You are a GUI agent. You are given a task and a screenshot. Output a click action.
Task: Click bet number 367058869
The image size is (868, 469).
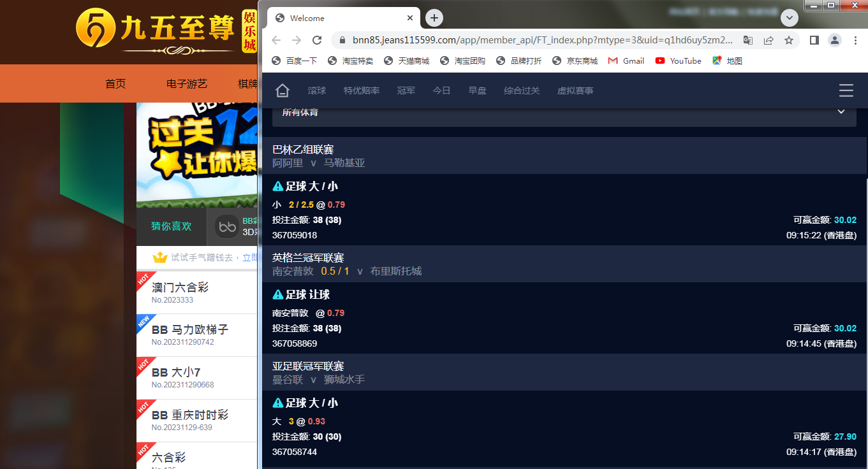click(x=295, y=343)
